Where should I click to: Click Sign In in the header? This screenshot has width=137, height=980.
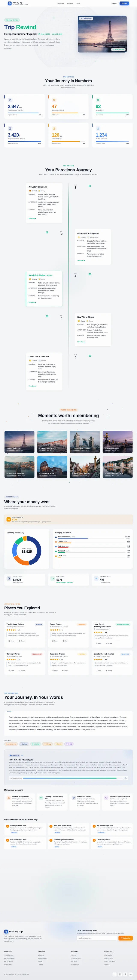[x=114, y=3]
